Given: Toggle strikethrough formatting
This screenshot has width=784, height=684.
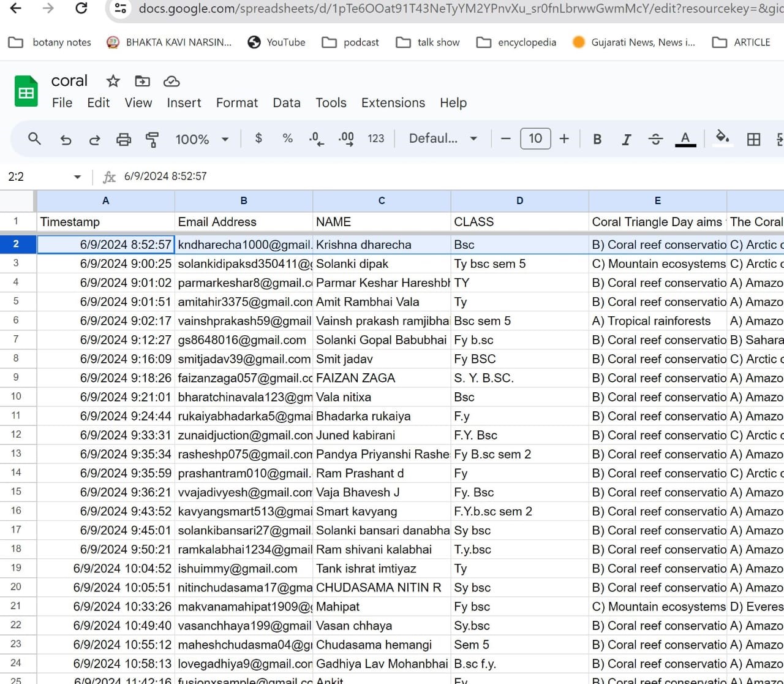Looking at the screenshot, I should (x=655, y=139).
